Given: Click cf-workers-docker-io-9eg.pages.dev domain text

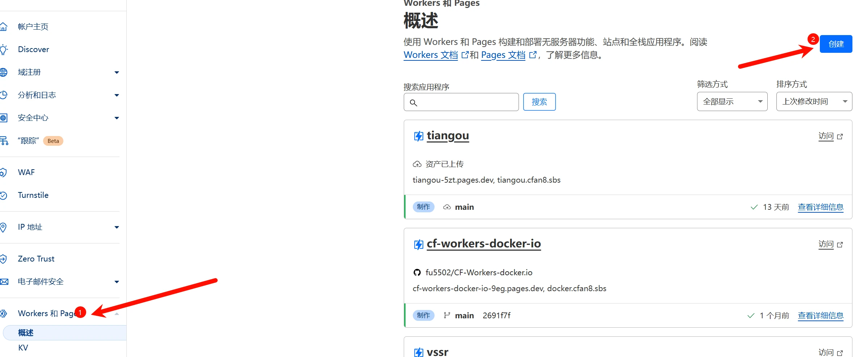Looking at the screenshot, I should pos(478,289).
